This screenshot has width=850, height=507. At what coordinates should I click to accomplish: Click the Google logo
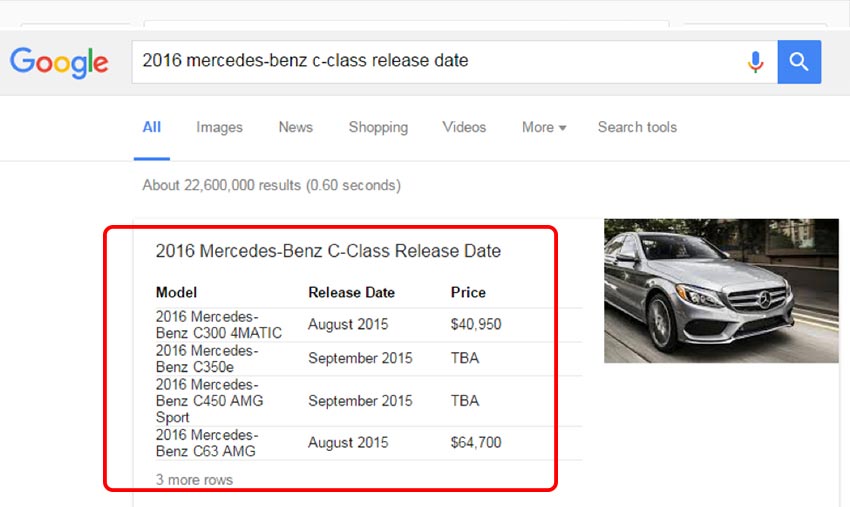[x=59, y=62]
